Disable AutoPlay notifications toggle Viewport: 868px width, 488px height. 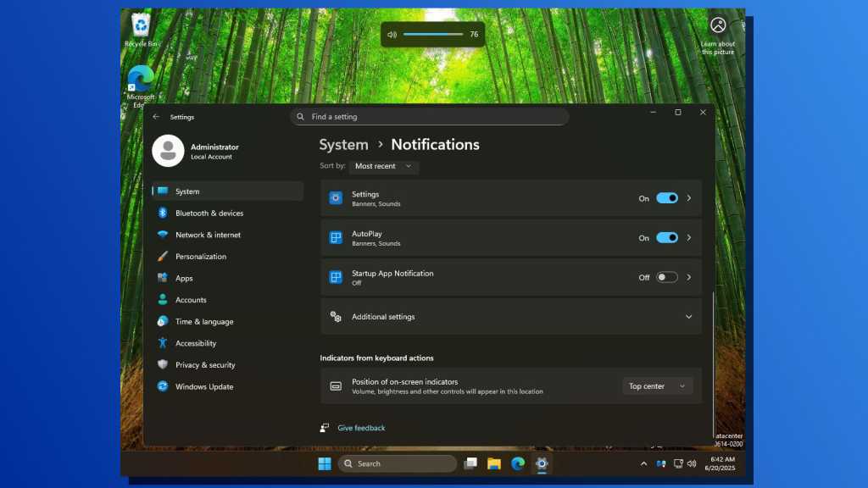(x=667, y=238)
